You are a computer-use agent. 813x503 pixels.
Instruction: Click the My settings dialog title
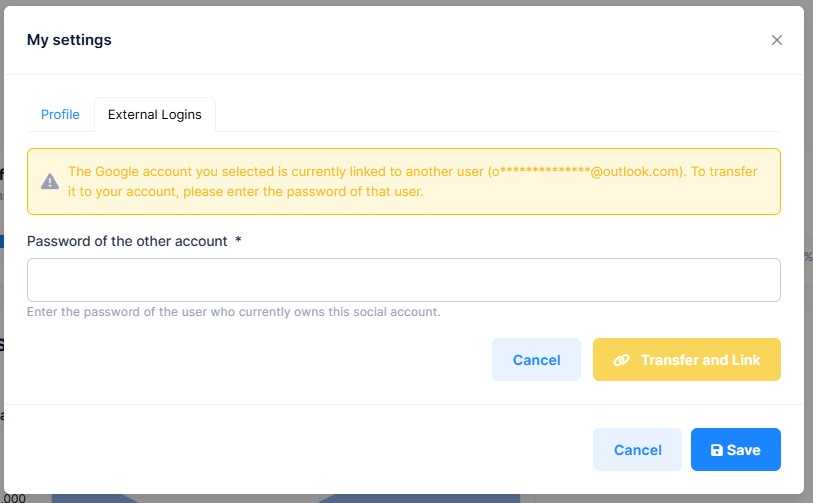pyautogui.click(x=69, y=40)
